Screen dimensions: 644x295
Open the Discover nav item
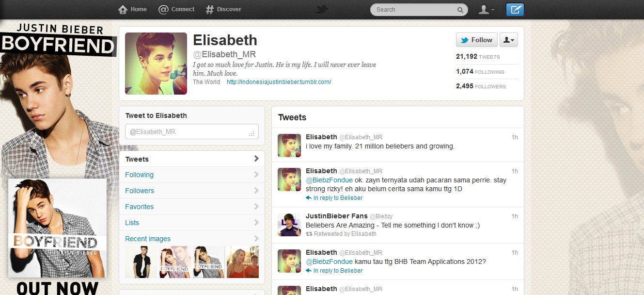223,9
